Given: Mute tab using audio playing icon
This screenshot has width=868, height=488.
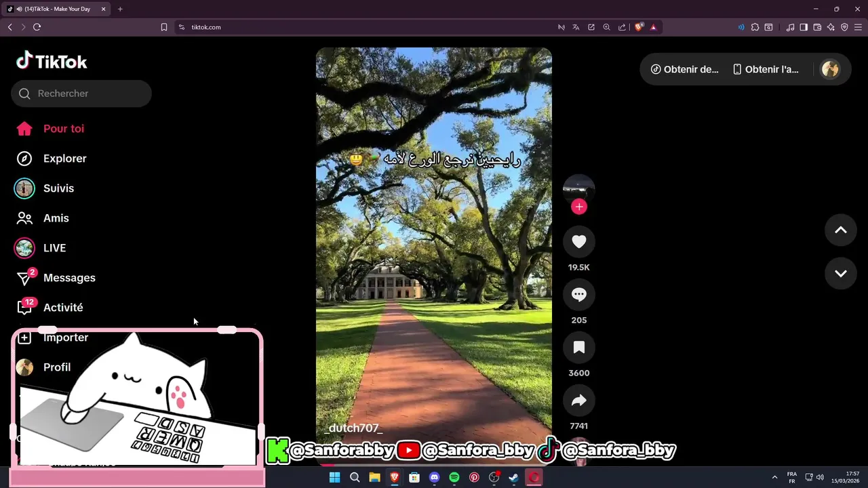Looking at the screenshot, I should point(18,9).
